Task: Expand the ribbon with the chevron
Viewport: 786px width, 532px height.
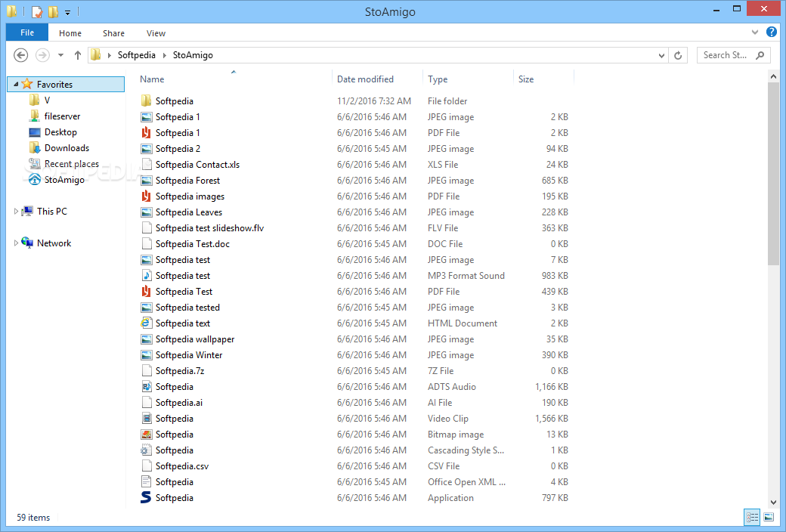Action: pyautogui.click(x=755, y=32)
